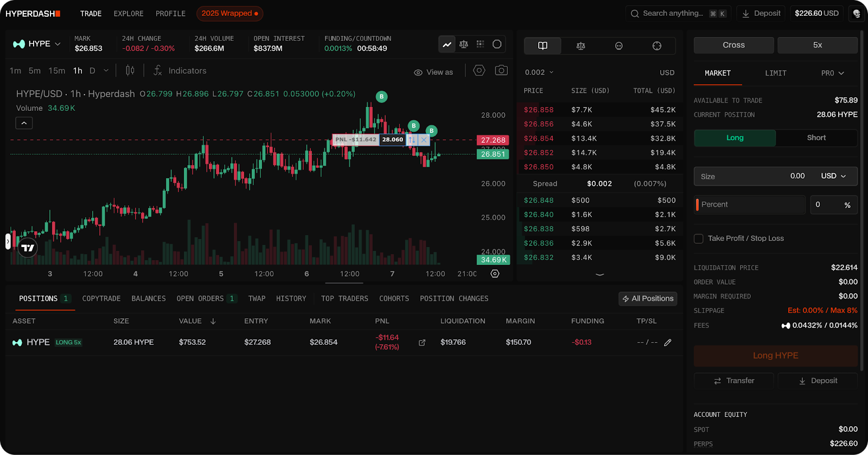Screen dimensions: 868x455
Task: Click the profile avatar icon in the header
Action: (x=857, y=14)
